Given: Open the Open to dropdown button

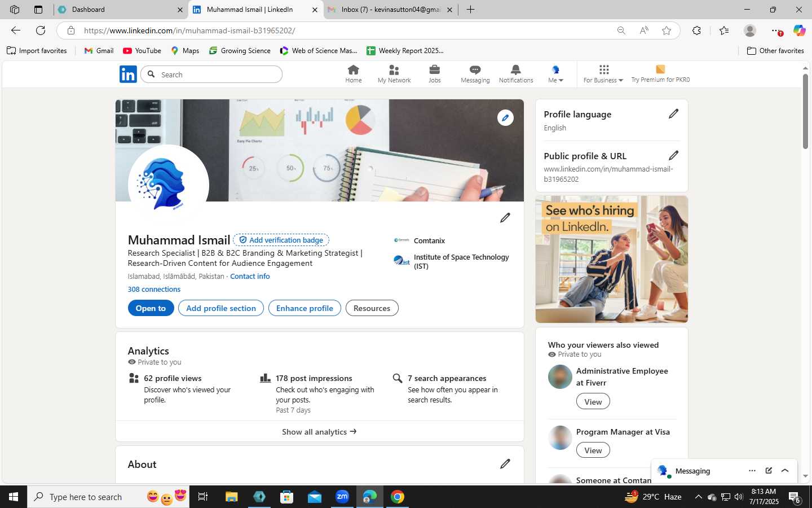Looking at the screenshot, I should [151, 308].
